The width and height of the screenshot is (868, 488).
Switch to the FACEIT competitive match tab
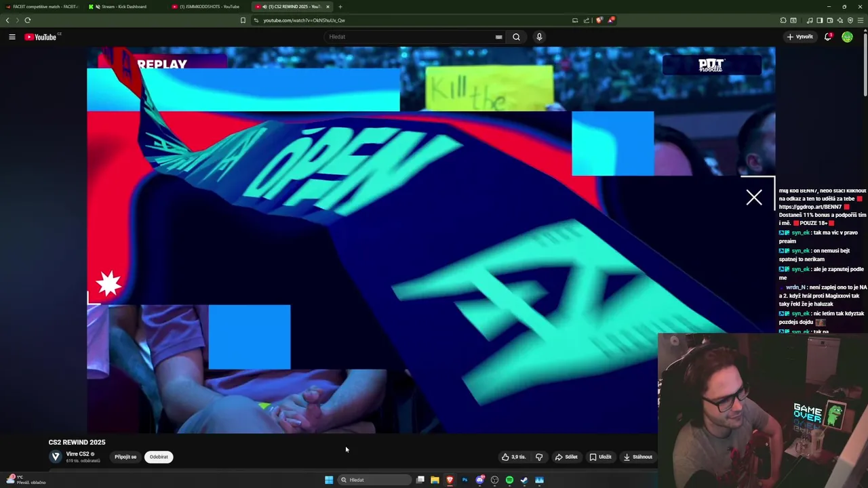(x=41, y=7)
